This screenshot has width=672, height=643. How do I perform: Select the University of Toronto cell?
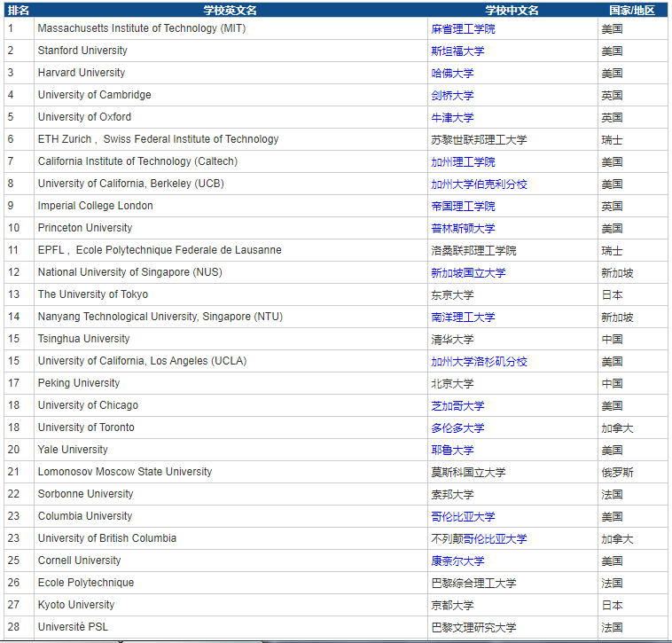231,427
